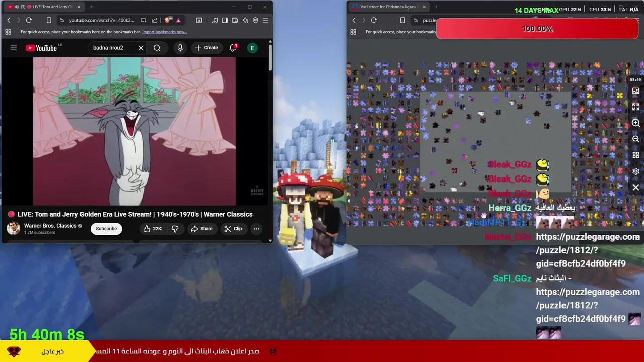
Task: Open Warner Bros. Classics channel avatar
Action: (13, 228)
